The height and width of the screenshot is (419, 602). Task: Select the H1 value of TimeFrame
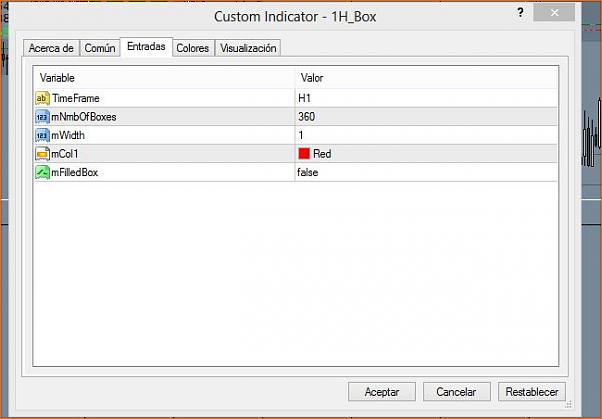(304, 98)
